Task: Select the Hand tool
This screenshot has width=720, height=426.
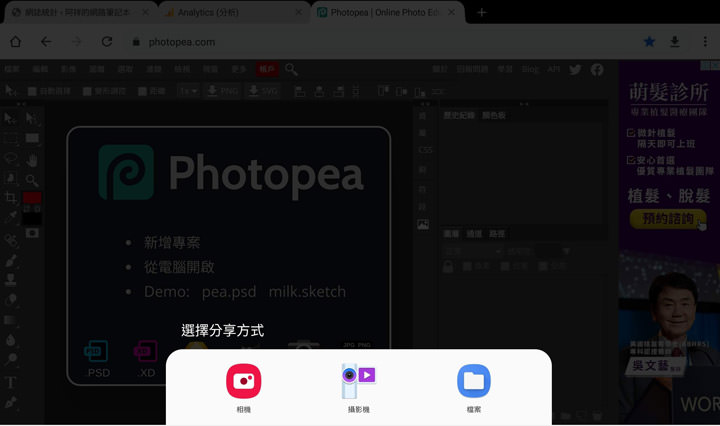Action: 32,161
